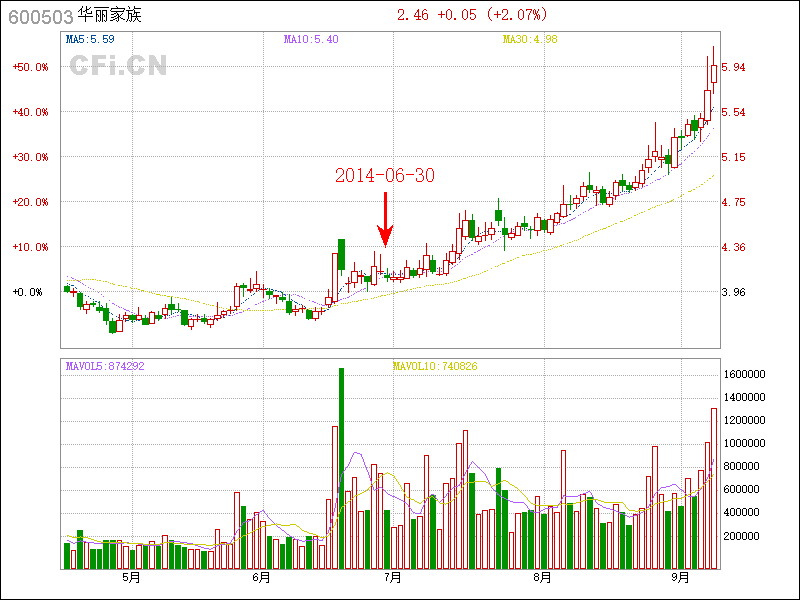Click the CFi.CN watermark logo
800x600 pixels.
[x=118, y=65]
